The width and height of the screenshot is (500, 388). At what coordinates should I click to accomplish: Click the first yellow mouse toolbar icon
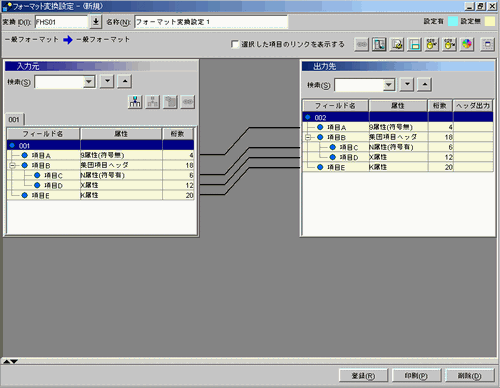(x=432, y=44)
